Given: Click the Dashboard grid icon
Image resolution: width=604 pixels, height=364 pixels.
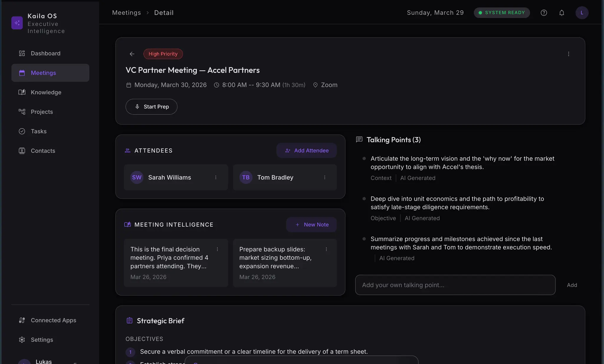Looking at the screenshot, I should [x=22, y=53].
